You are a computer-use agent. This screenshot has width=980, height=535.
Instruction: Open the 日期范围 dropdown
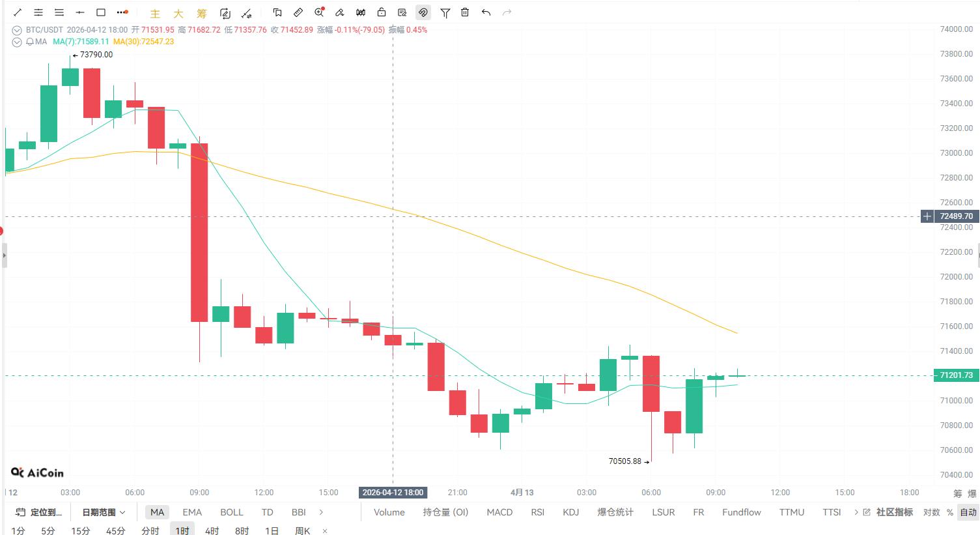103,512
